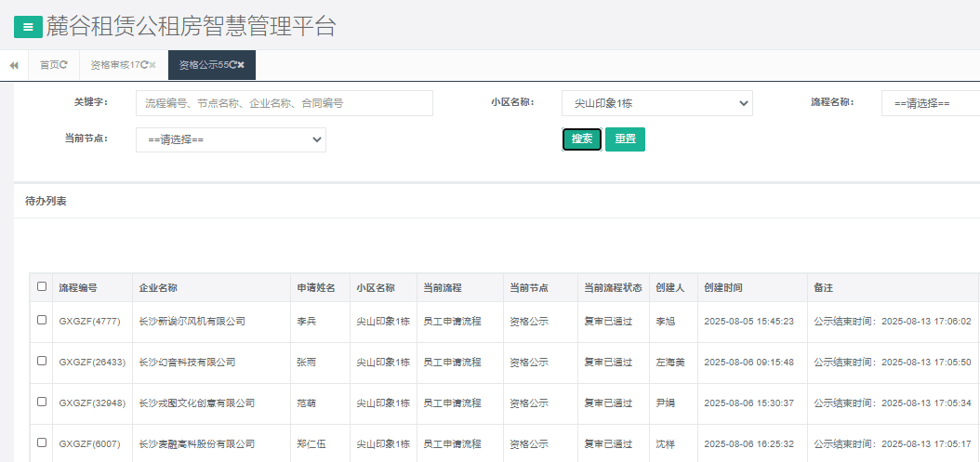Refresh the 首页 tab via reload icon
Viewport: 980px width, 462px height.
(64, 65)
